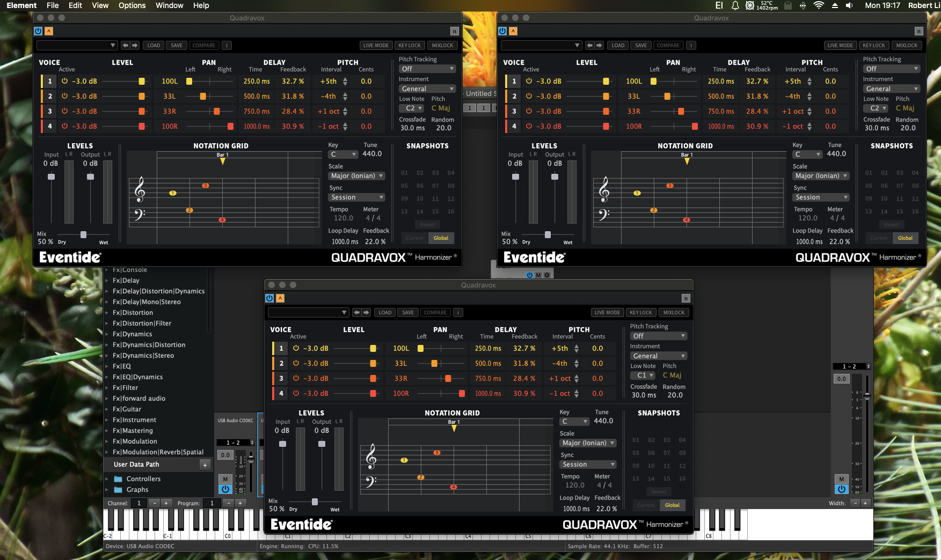This screenshot has width=941, height=560.
Task: Click Global snapshot button in bottom Quadravox
Action: coord(672,505)
